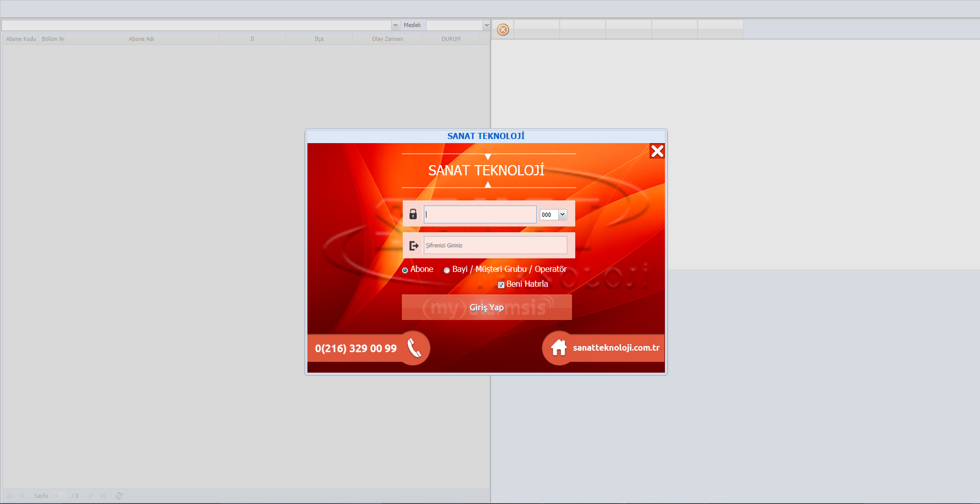Screen dimensions: 980x504
Task: Click the phone handset icon
Action: (414, 348)
